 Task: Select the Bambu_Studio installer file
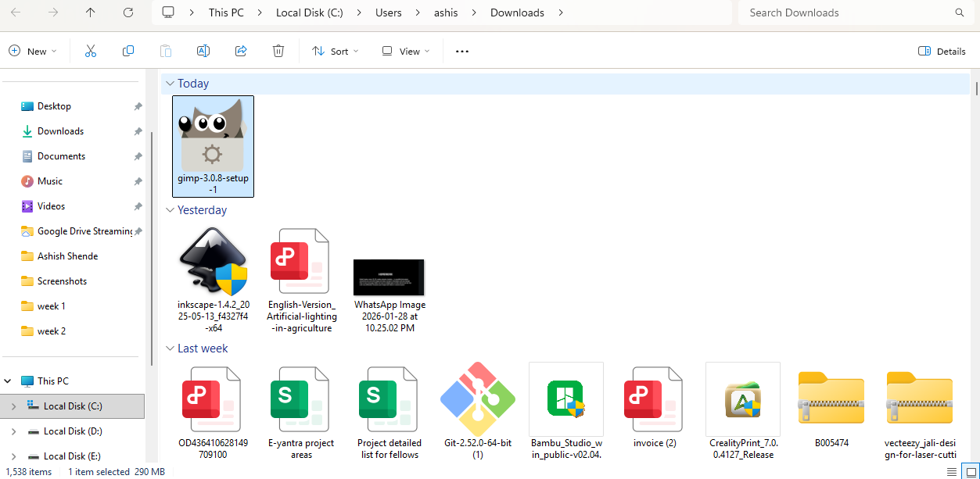(566, 412)
